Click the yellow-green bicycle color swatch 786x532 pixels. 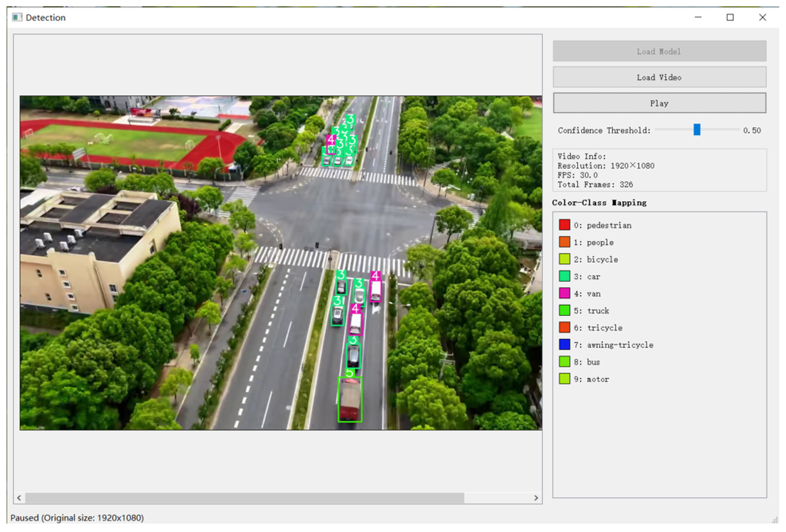[x=564, y=259]
